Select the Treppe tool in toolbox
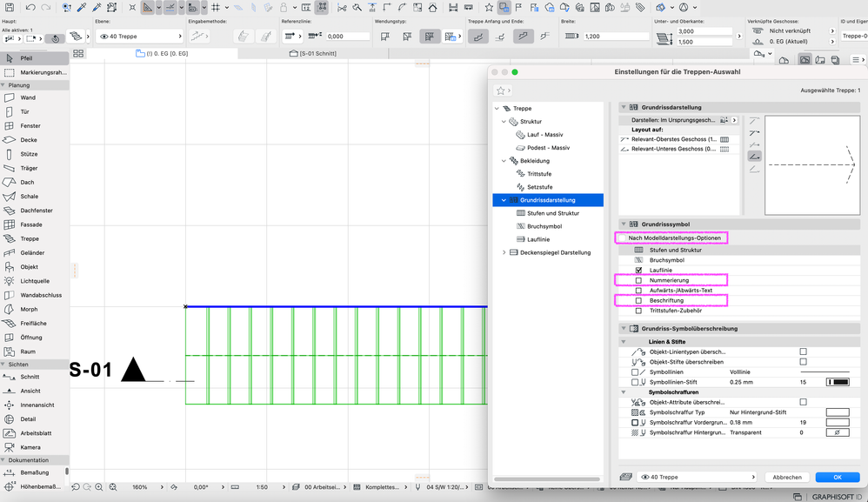 30,238
